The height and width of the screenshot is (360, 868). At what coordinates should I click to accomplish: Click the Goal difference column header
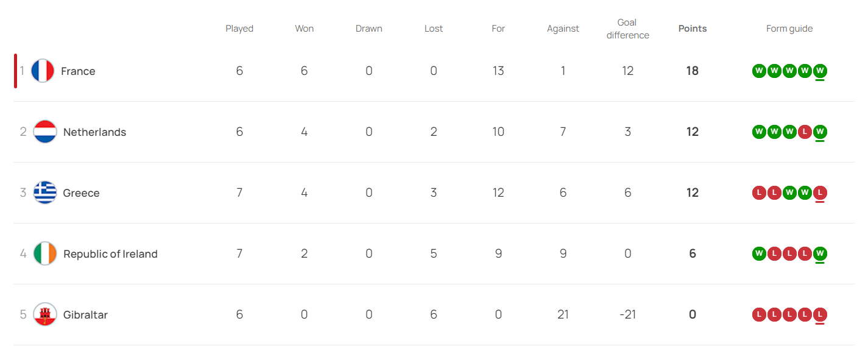click(x=627, y=29)
